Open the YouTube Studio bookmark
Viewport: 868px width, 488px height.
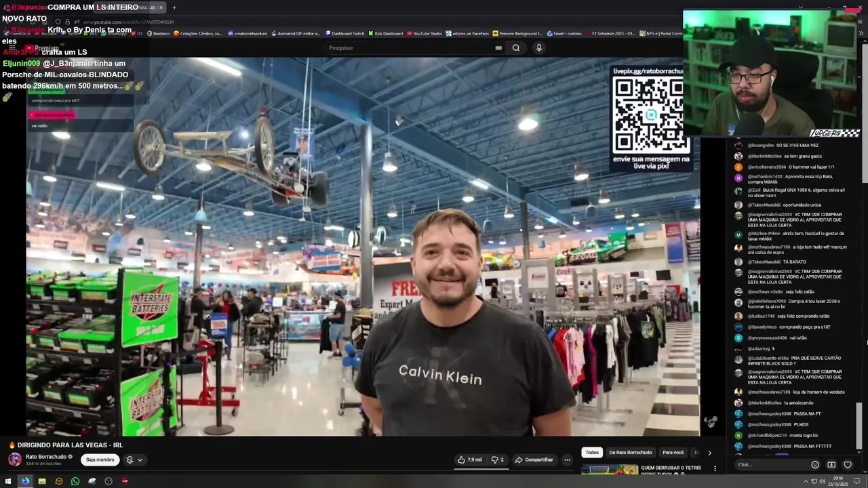(424, 33)
